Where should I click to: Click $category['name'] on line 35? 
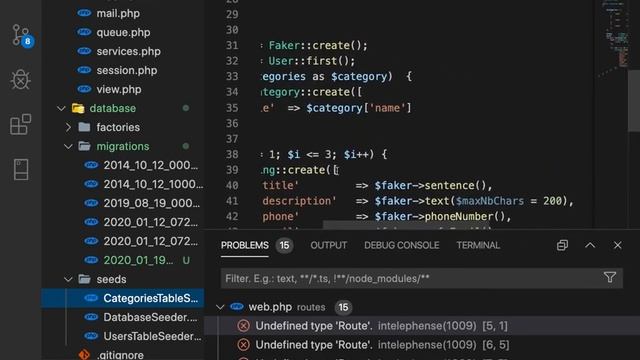pos(359,108)
